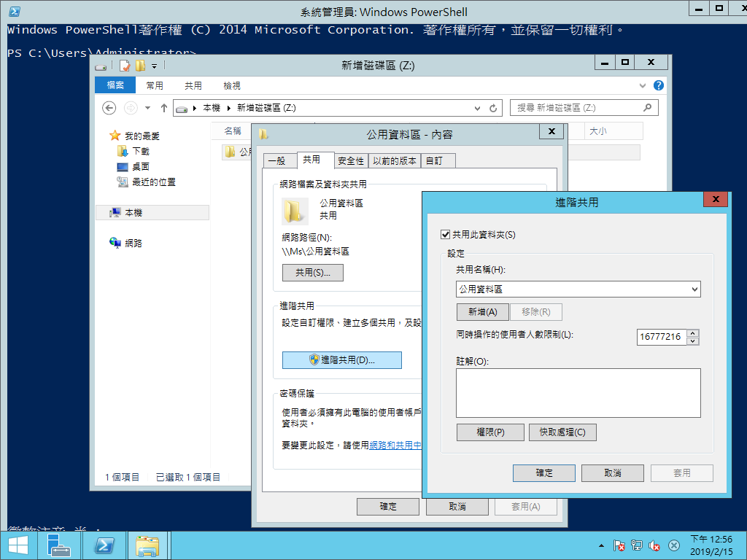Click the user limit number field 16777216
This screenshot has width=747, height=560.
(x=661, y=337)
